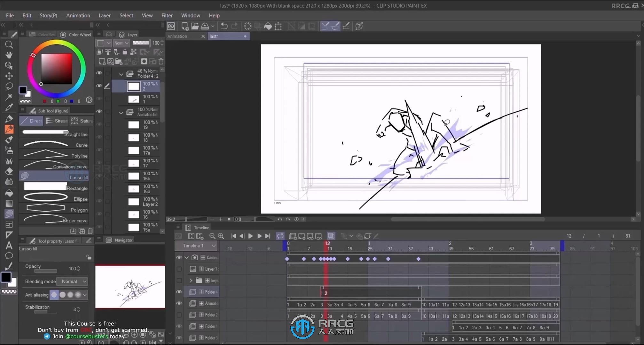Click the play button in Timeline
This screenshot has height=345, width=644.
click(250, 236)
